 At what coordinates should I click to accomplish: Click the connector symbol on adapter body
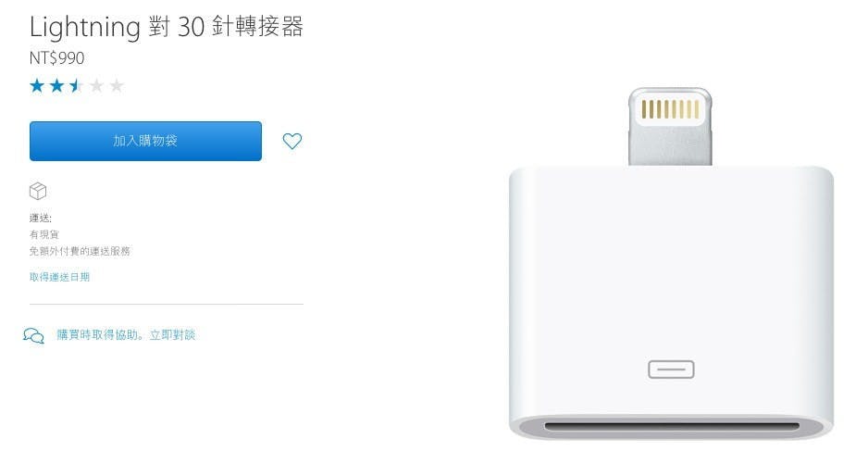click(x=671, y=370)
